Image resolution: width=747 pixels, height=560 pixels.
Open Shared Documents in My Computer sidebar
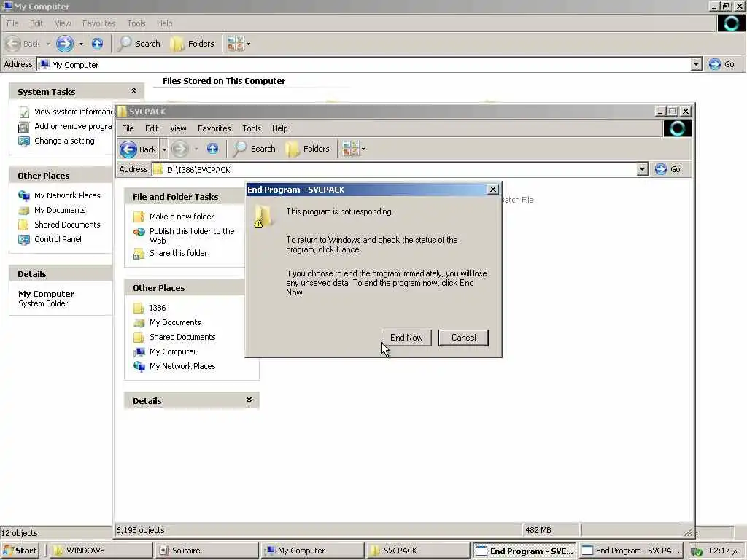(67, 225)
